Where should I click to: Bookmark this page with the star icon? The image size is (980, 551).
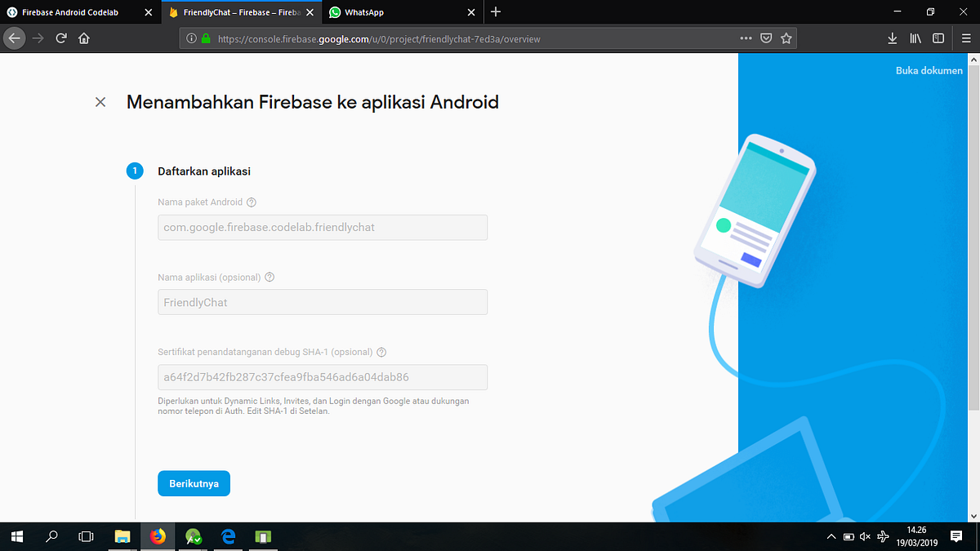pos(786,38)
